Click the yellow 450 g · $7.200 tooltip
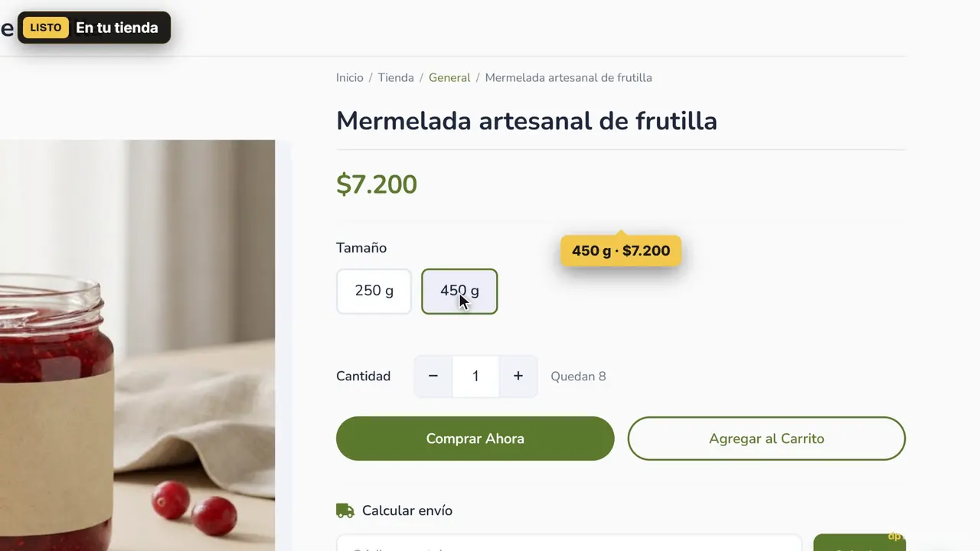980x551 pixels. tap(621, 251)
